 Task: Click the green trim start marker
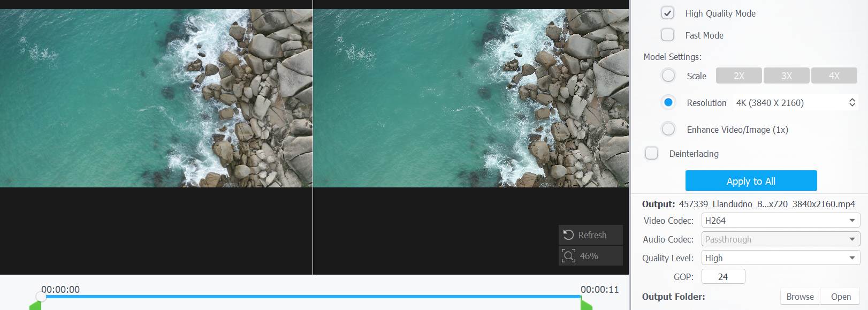[35, 306]
